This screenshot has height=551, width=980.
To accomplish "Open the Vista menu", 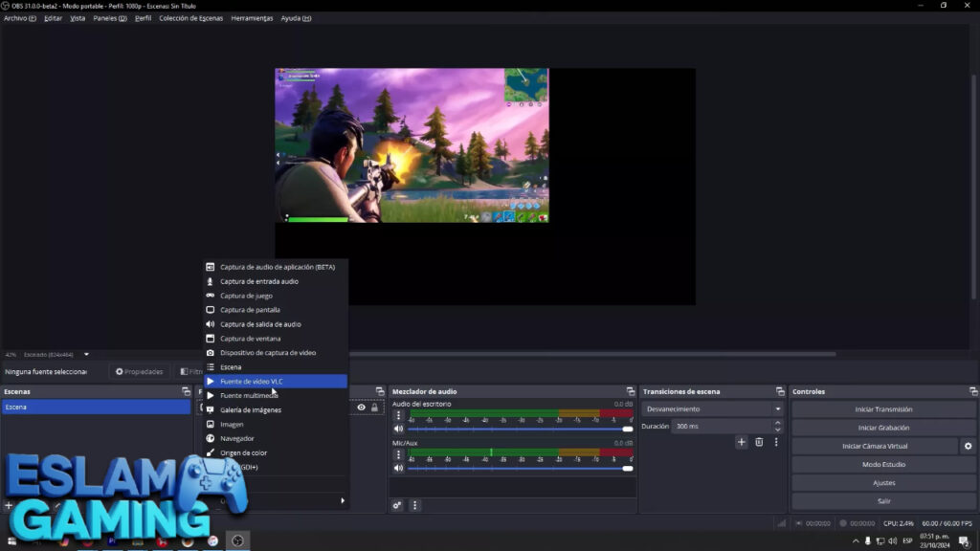I will pos(78,18).
